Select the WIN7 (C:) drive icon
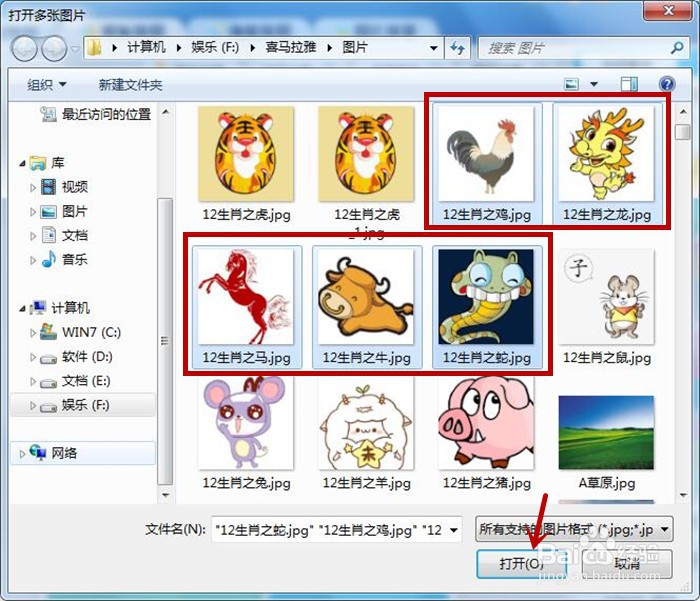This screenshot has height=601, width=700. pos(48,332)
